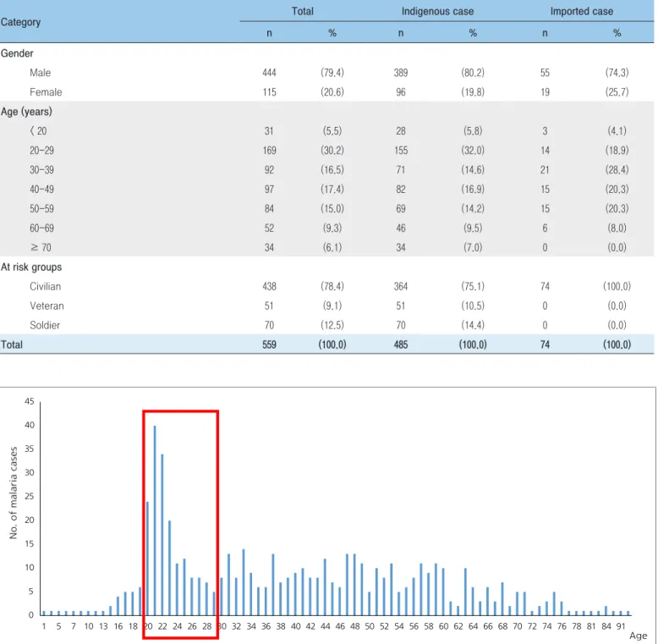The height and width of the screenshot is (644, 658).
Task: Click the 169 value in 20–29 row
Action: click(269, 151)
